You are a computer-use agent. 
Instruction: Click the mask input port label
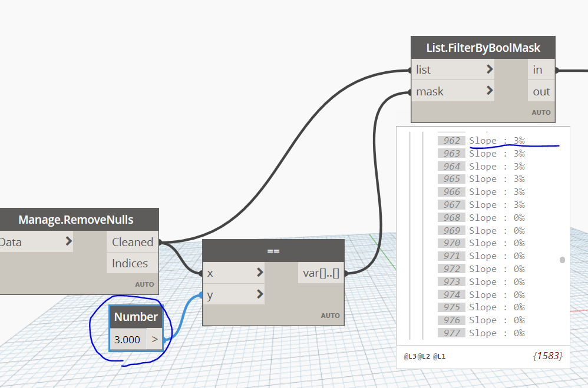(x=430, y=91)
